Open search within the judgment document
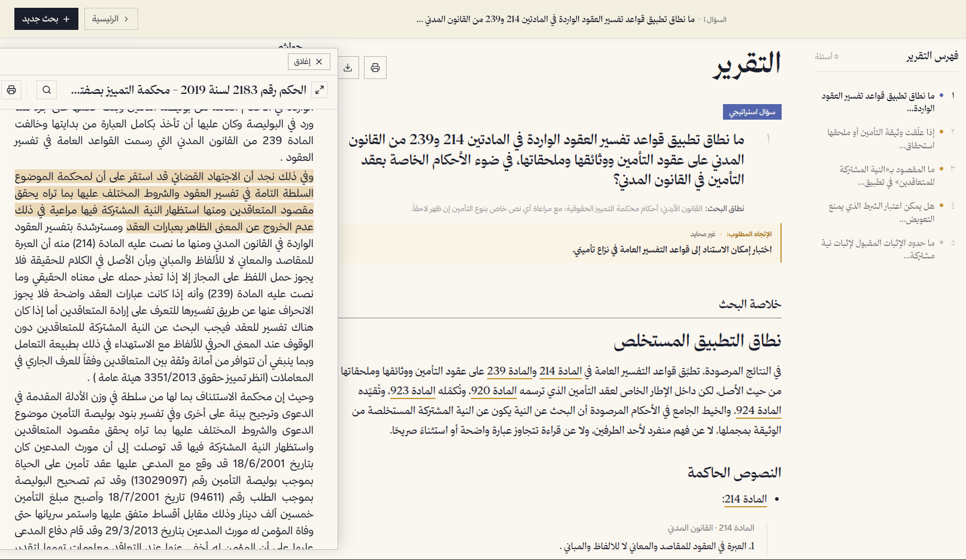 click(47, 90)
